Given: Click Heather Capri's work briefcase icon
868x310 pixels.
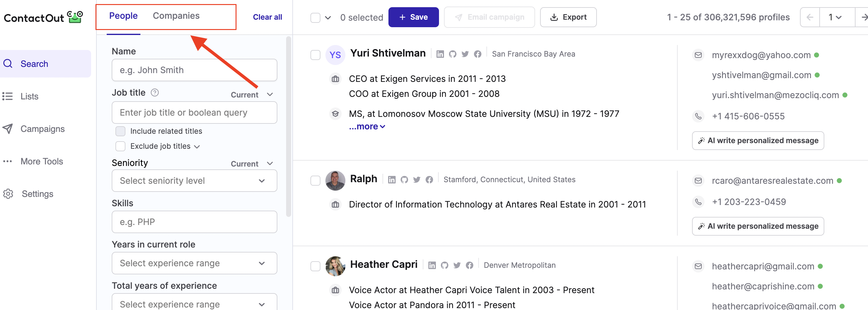Looking at the screenshot, I should 335,290.
